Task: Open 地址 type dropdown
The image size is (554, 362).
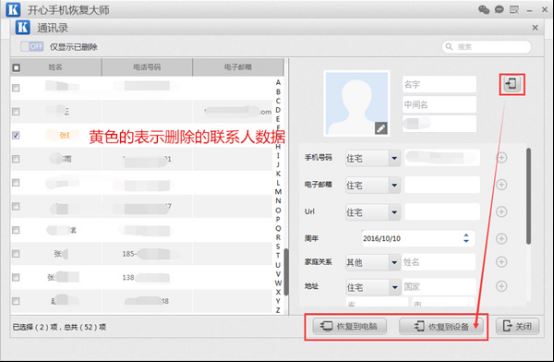Action: (373, 287)
